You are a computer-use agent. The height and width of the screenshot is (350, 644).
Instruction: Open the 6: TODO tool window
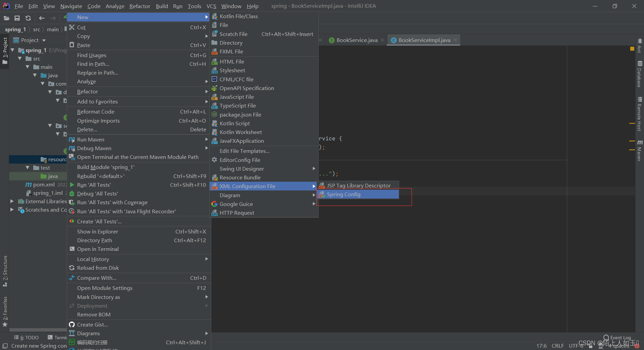click(26, 338)
